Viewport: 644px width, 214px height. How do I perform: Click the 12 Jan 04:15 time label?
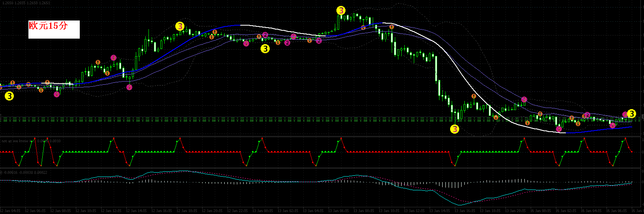pos(9,211)
